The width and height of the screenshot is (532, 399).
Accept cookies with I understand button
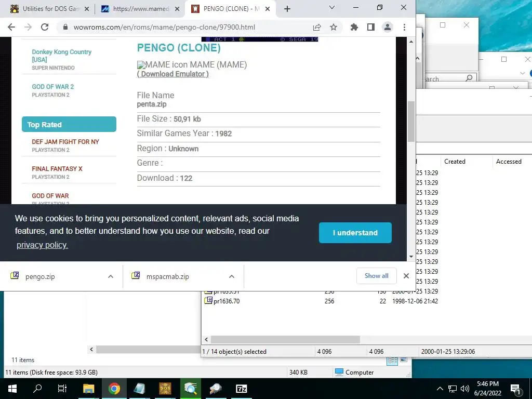click(355, 233)
